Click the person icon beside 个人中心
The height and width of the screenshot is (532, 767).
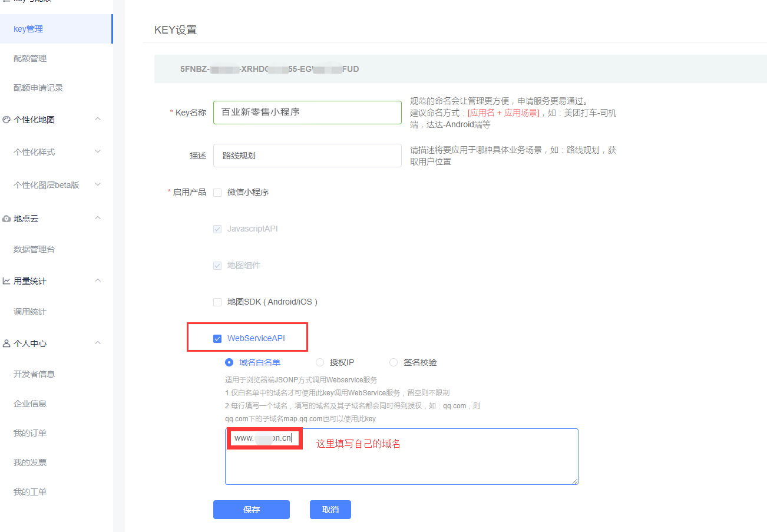[6, 343]
